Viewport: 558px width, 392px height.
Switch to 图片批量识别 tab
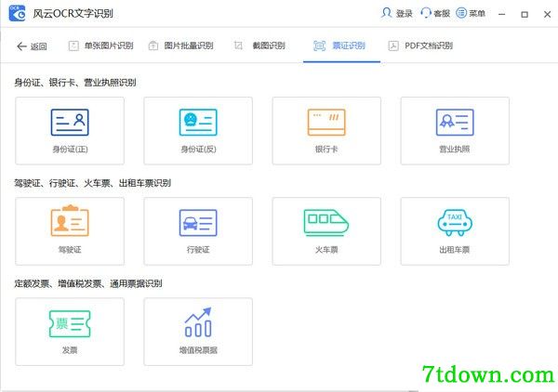pyautogui.click(x=189, y=46)
